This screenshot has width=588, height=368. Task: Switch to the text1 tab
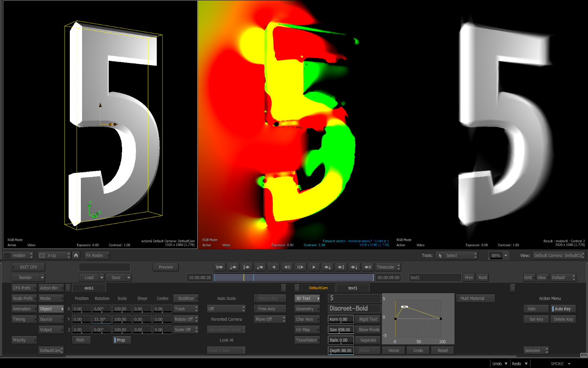pos(352,288)
